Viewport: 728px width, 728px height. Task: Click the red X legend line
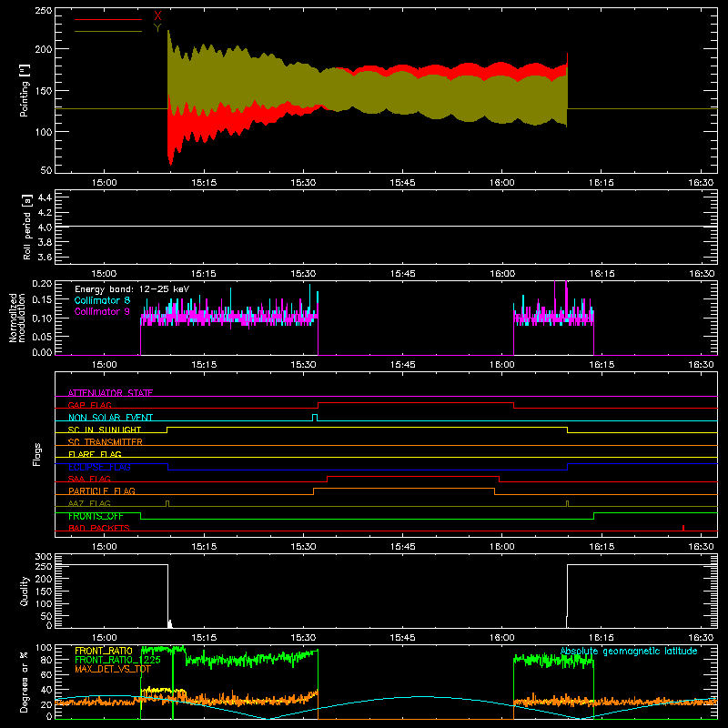tap(108, 19)
